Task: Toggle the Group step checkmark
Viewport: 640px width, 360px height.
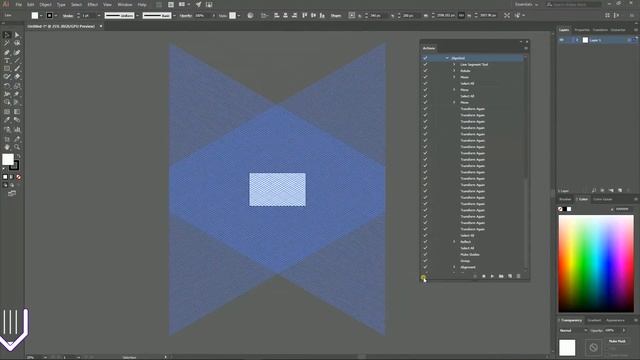Action: pyautogui.click(x=425, y=261)
